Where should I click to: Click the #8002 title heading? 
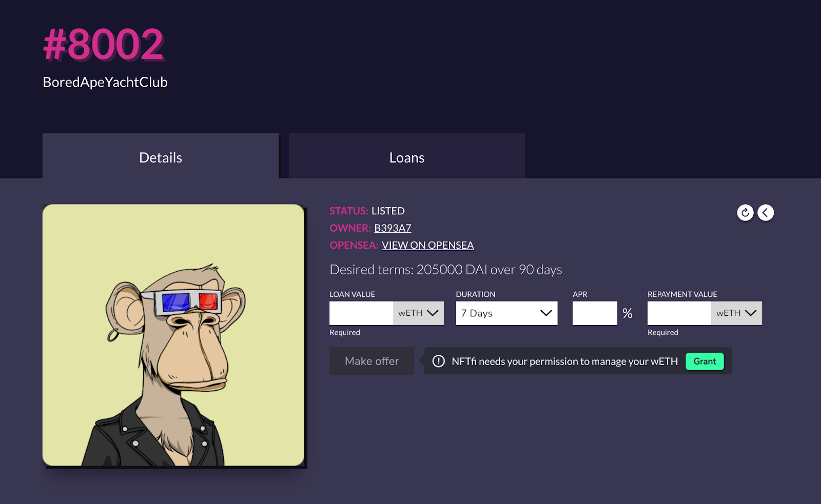(103, 45)
